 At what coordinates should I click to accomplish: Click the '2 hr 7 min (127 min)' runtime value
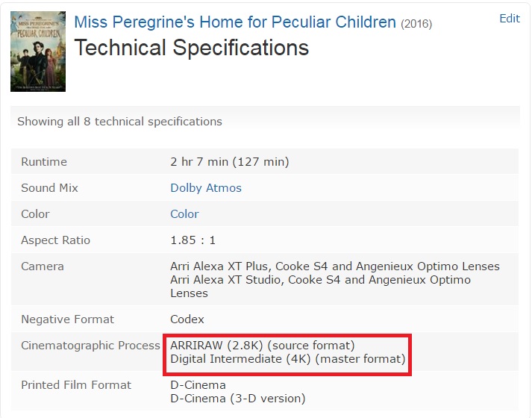[x=230, y=161]
